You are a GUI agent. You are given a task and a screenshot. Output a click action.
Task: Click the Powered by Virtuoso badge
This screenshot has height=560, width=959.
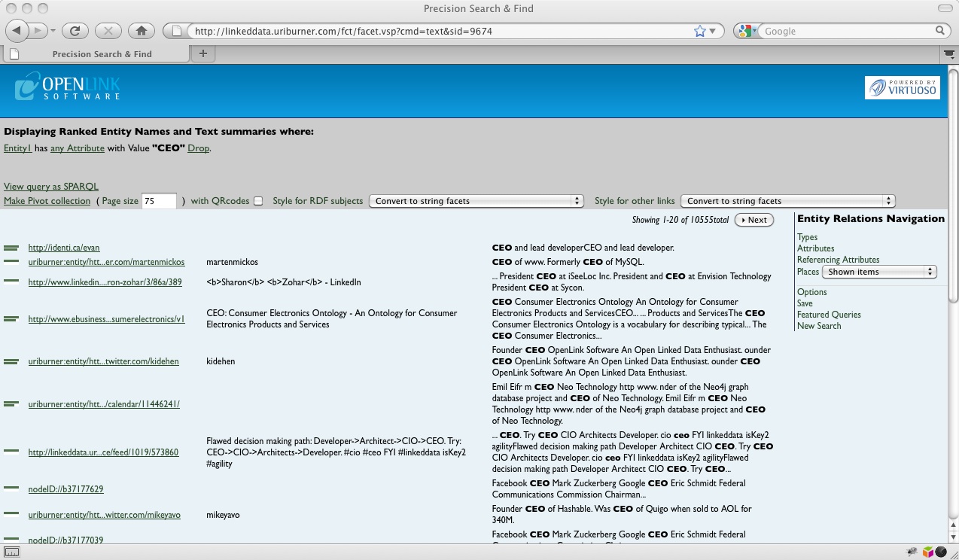click(x=902, y=88)
